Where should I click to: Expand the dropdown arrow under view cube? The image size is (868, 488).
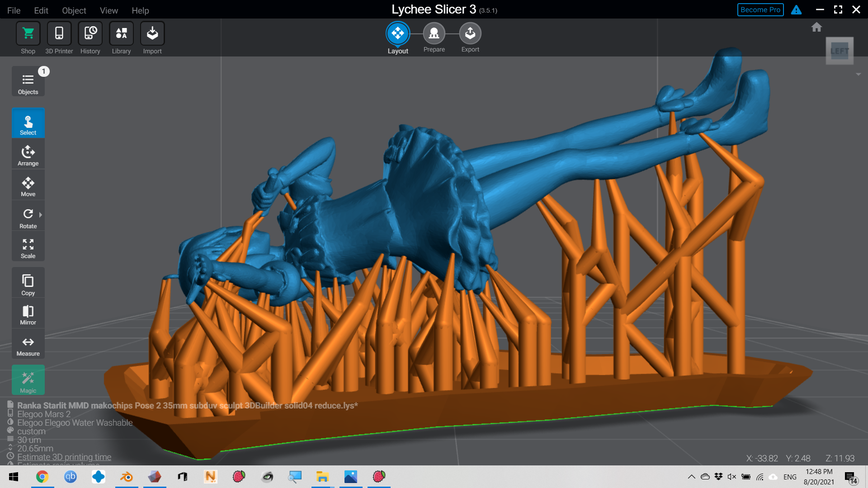point(859,74)
